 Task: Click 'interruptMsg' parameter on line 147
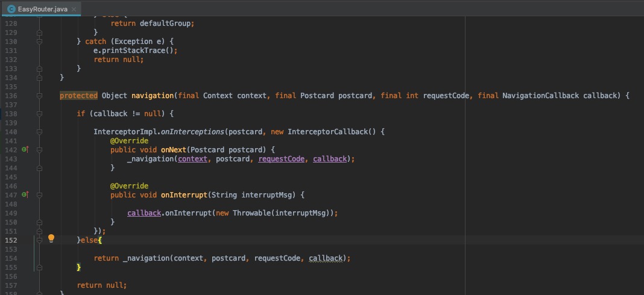[268, 195]
